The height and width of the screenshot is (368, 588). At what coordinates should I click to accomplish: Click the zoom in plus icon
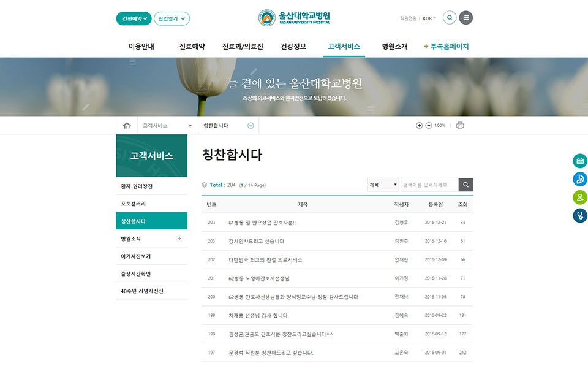pyautogui.click(x=419, y=126)
